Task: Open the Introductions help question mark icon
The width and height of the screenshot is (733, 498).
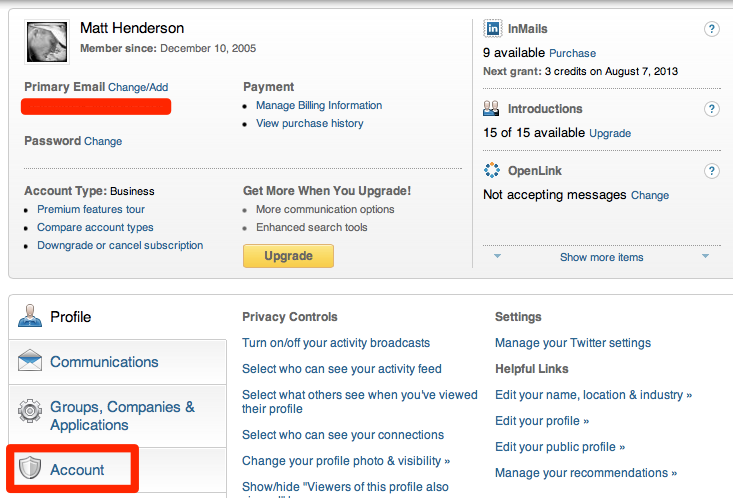Action: [x=711, y=109]
